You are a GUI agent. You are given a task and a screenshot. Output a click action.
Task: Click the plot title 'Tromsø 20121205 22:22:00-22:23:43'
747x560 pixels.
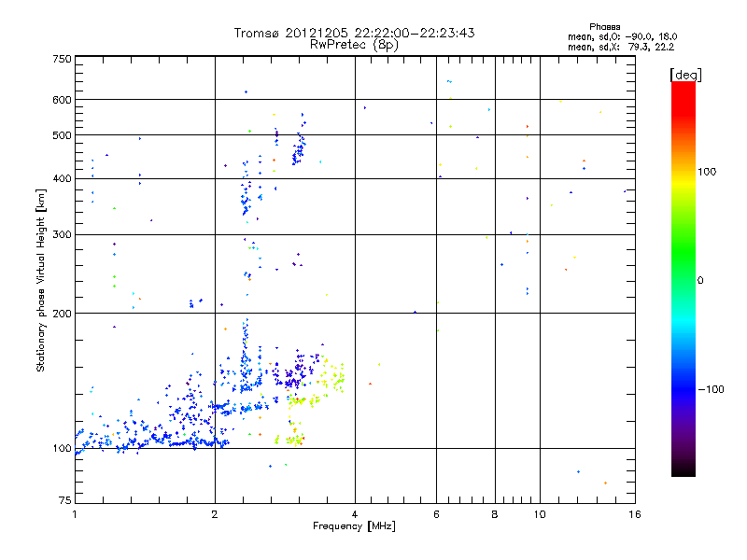(354, 33)
